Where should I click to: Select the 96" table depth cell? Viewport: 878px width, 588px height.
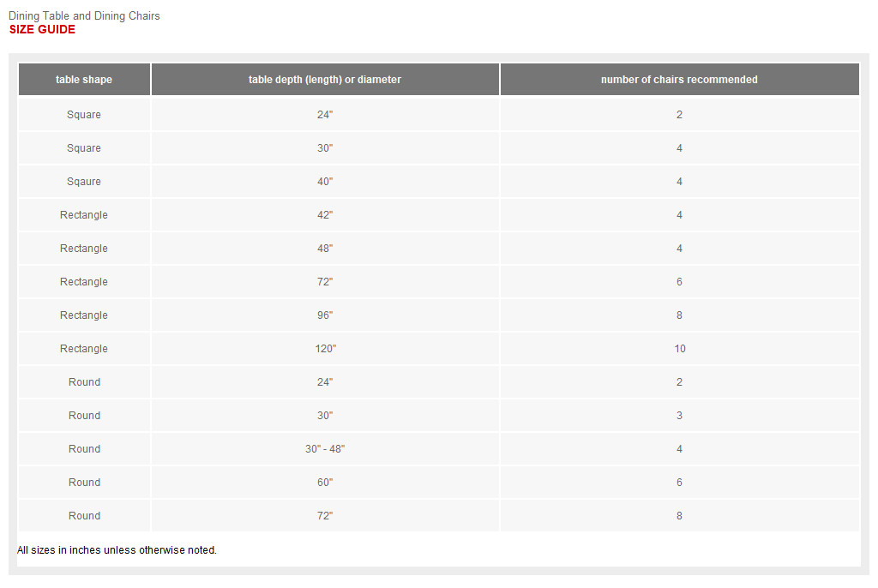click(325, 315)
